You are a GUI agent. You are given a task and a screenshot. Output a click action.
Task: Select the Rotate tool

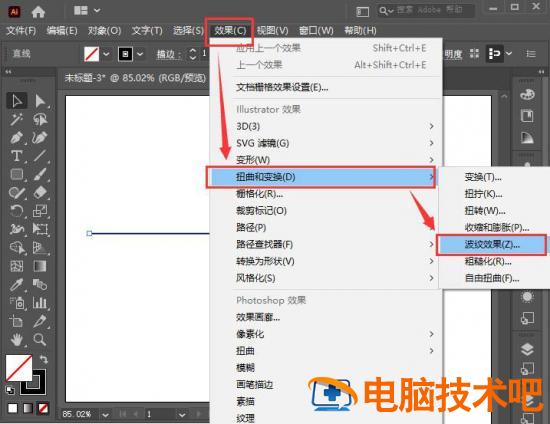[16, 210]
